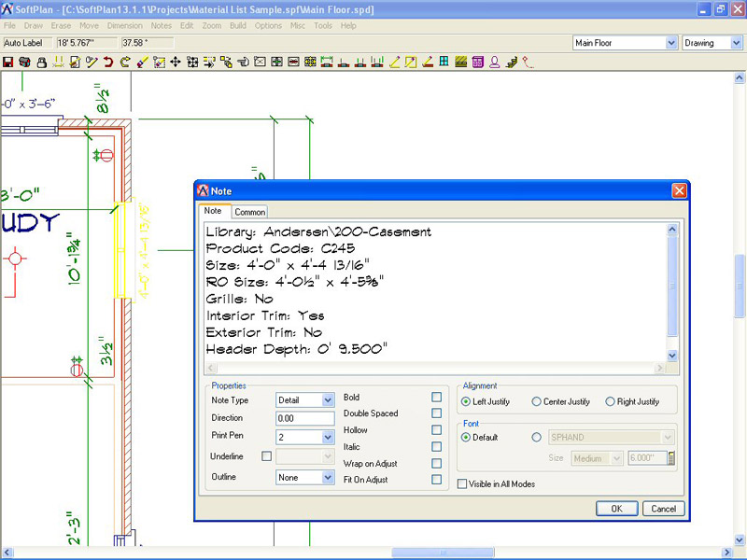Screen dimensions: 747x560
Task: Select the custom font radio next to SPHAND
Action: pyautogui.click(x=536, y=437)
